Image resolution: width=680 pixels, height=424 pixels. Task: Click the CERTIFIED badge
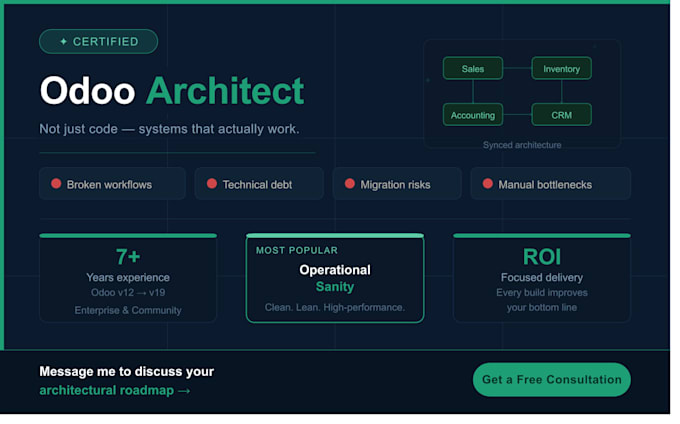coord(98,42)
